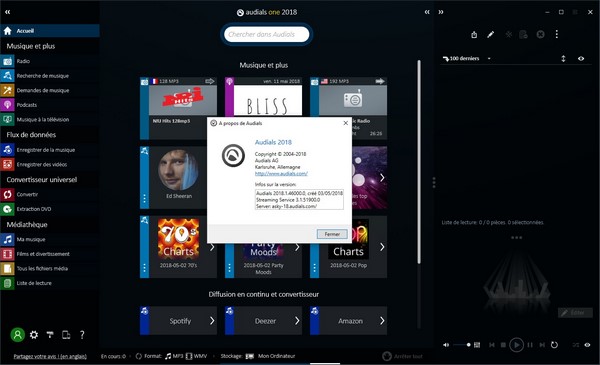Toggle the repeat playback button

coord(554,345)
